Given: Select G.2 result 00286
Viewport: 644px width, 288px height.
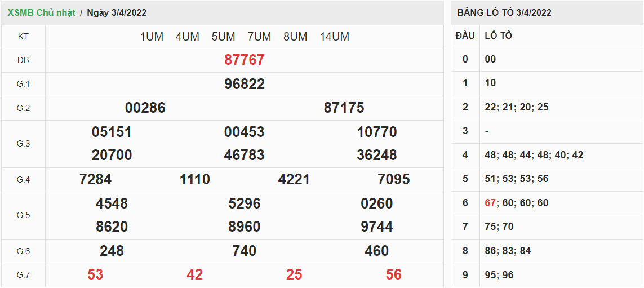Looking at the screenshot, I should 145,108.
